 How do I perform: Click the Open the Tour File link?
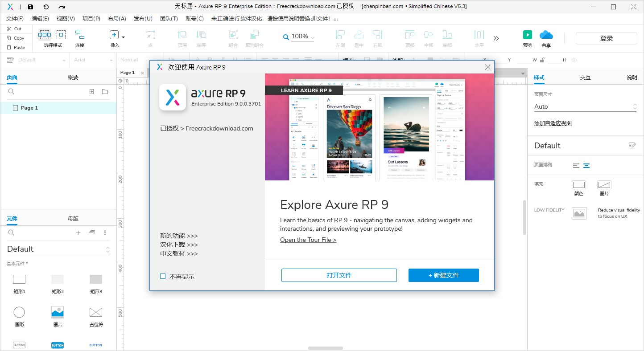pos(308,240)
